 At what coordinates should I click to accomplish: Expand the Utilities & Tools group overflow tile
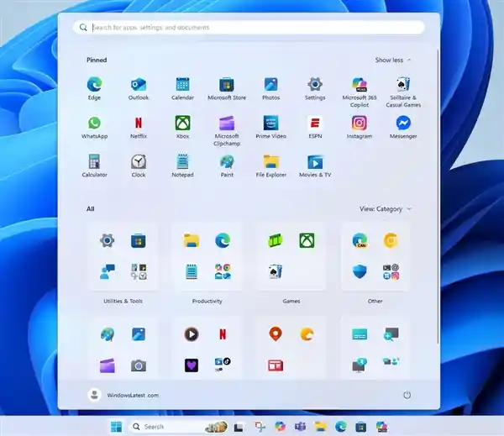click(x=139, y=271)
